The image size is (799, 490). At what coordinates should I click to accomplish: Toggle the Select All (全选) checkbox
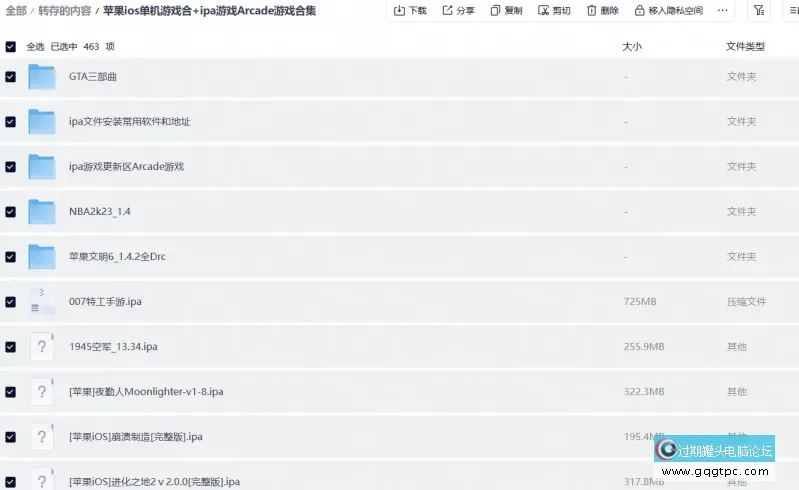[10, 46]
